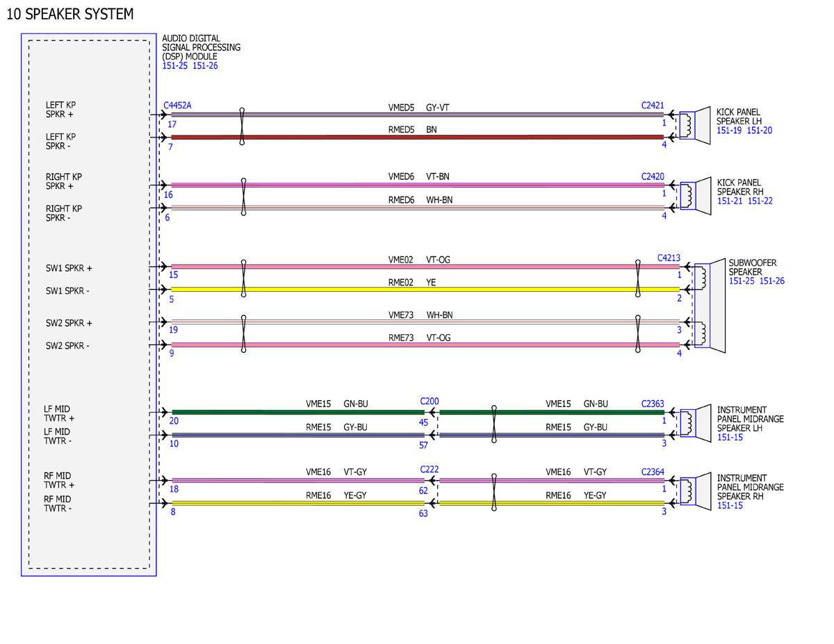Click the Kick Panel Speaker RH symbol
The height and width of the screenshot is (644, 834).
[x=695, y=196]
